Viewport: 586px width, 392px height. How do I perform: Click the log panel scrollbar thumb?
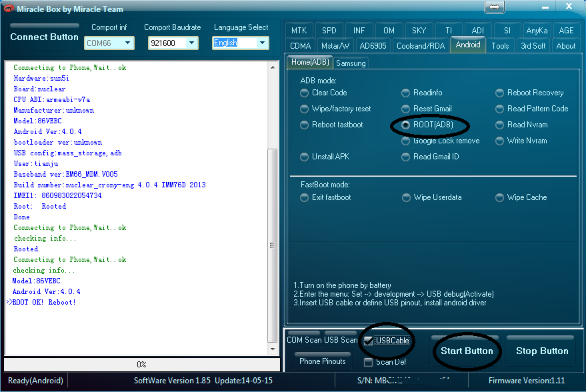[273, 245]
